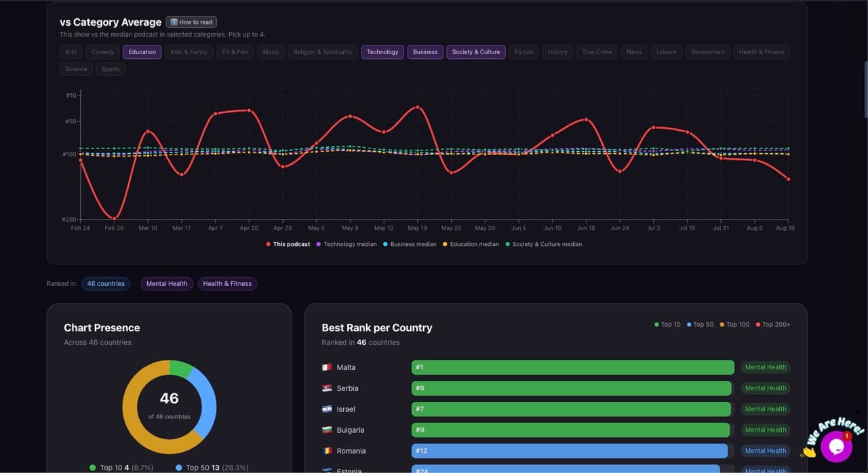Click the Mental Health tag in Malta's row
This screenshot has height=473, width=868.
pos(766,367)
